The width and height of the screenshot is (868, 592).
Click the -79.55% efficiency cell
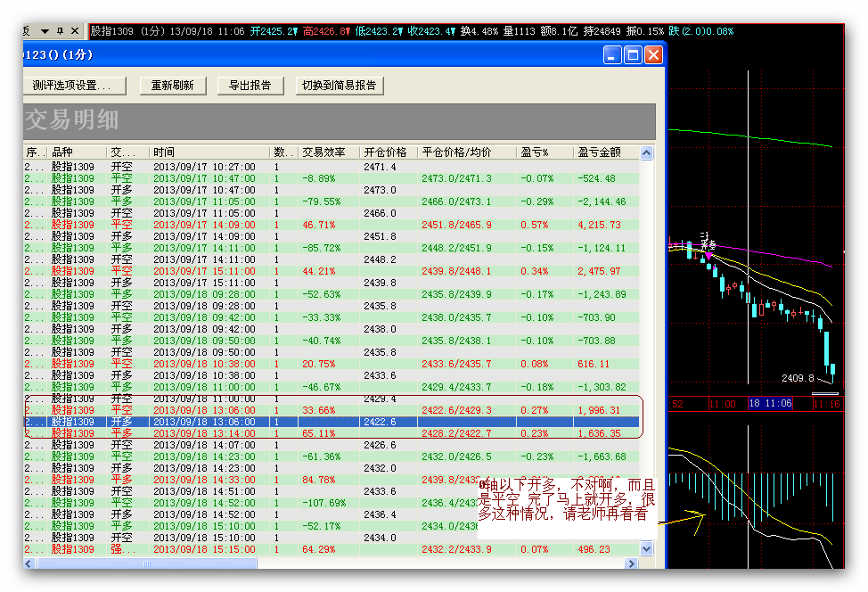(321, 201)
